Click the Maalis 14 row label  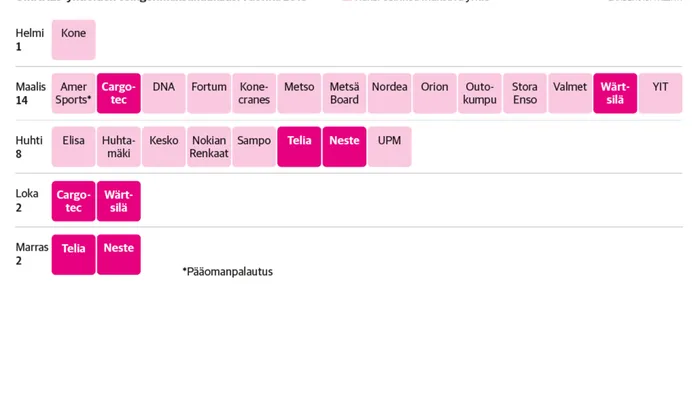click(x=31, y=94)
